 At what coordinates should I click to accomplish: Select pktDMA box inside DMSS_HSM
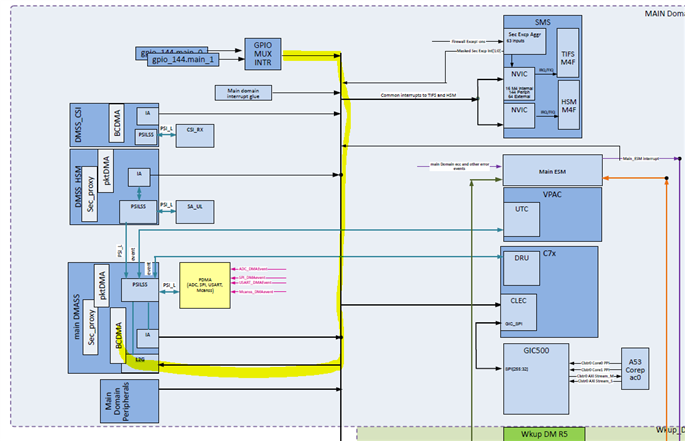106,171
